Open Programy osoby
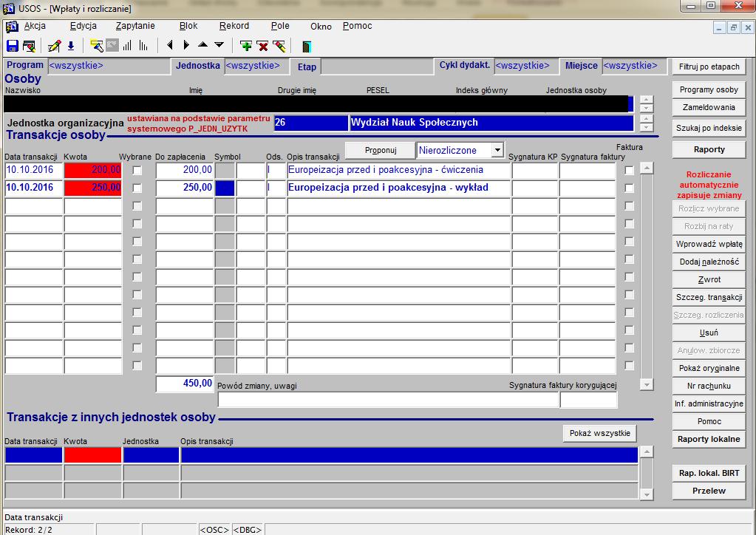The width and height of the screenshot is (756, 535). coord(709,89)
